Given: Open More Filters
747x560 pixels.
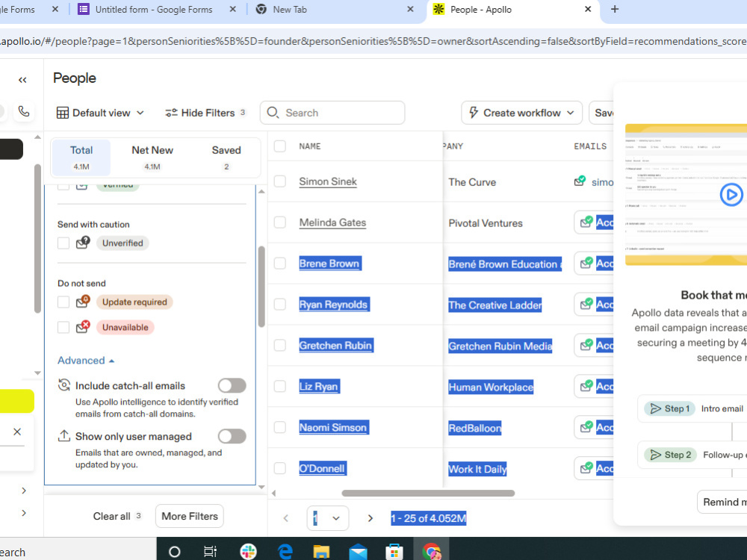Looking at the screenshot, I should (x=190, y=516).
